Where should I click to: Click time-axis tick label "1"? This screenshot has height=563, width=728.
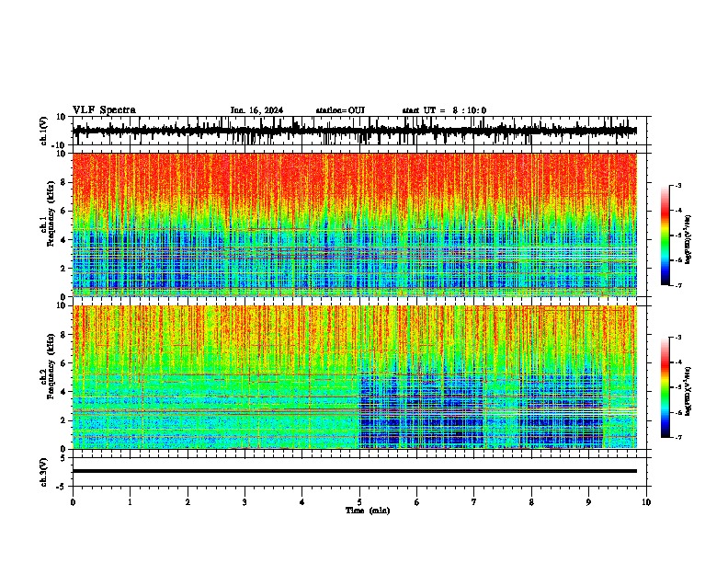point(130,502)
